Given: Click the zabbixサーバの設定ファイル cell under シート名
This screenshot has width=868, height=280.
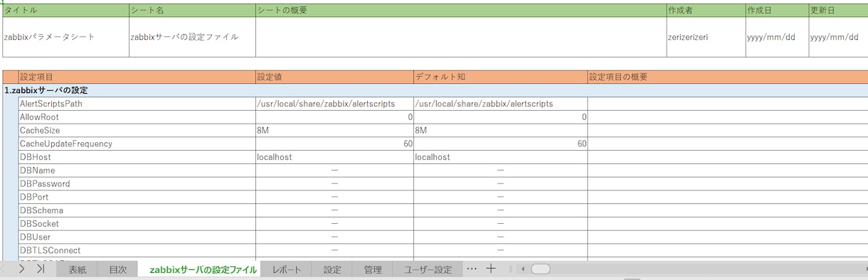Looking at the screenshot, I should (192, 37).
